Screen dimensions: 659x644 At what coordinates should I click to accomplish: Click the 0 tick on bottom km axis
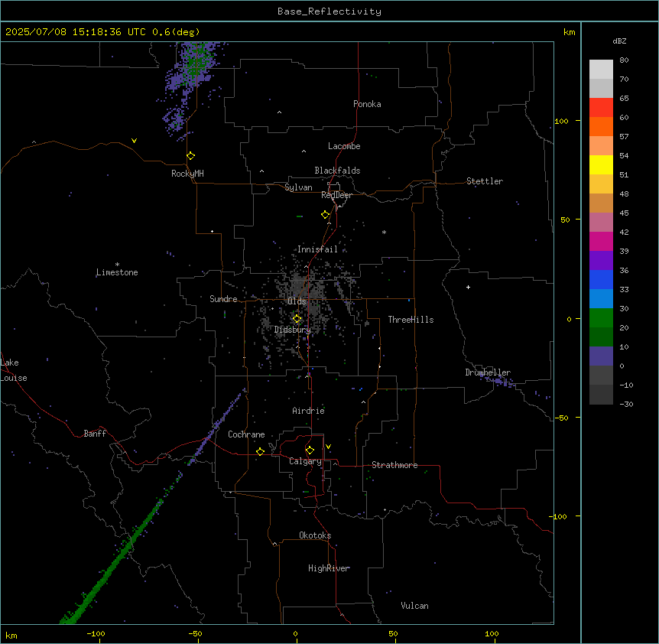(x=295, y=633)
